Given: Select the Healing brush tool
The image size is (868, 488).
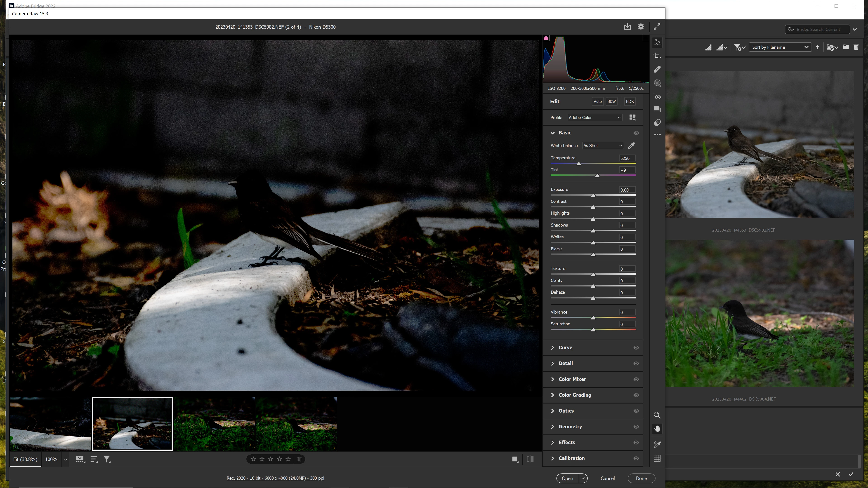Looking at the screenshot, I should pos(657,69).
